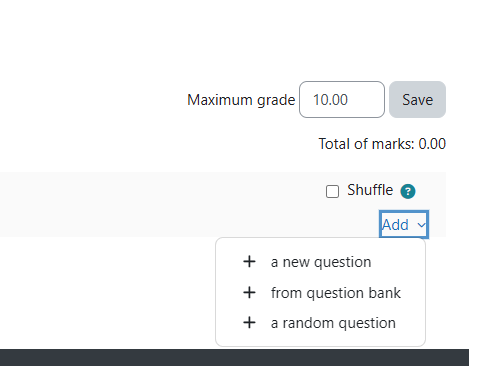Image resolution: width=479 pixels, height=366 pixels.
Task: Toggle shuffle using the Shuffle label text
Action: pos(370,190)
